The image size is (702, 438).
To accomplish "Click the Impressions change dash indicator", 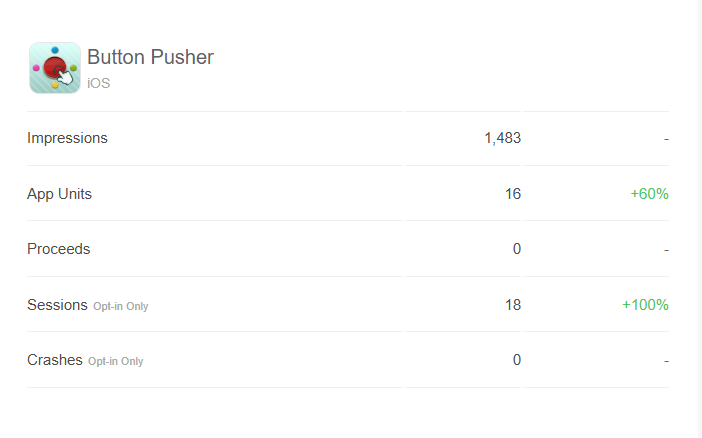I will [666, 139].
